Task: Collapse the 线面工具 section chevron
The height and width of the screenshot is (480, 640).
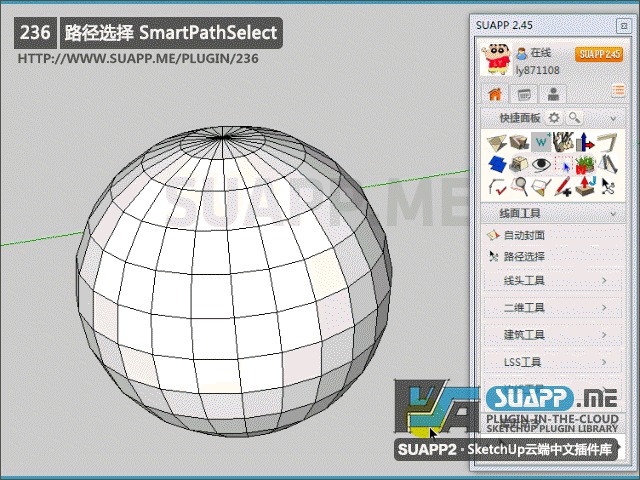Action: pos(613,214)
